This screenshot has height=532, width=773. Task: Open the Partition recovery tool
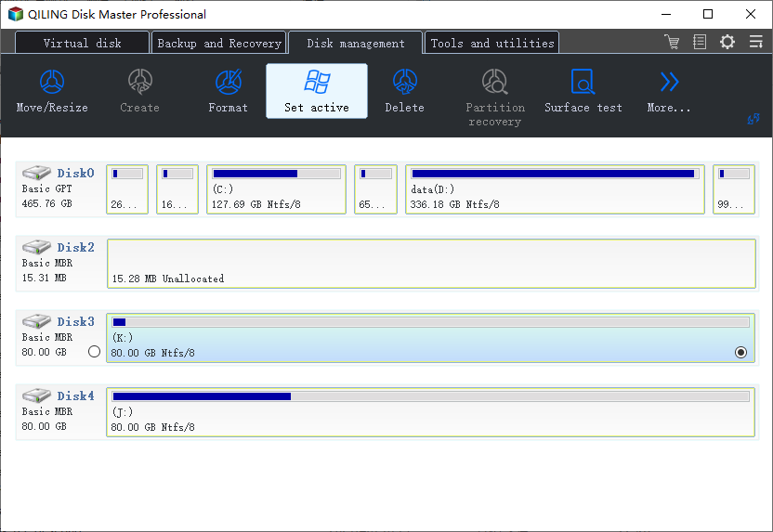495,97
